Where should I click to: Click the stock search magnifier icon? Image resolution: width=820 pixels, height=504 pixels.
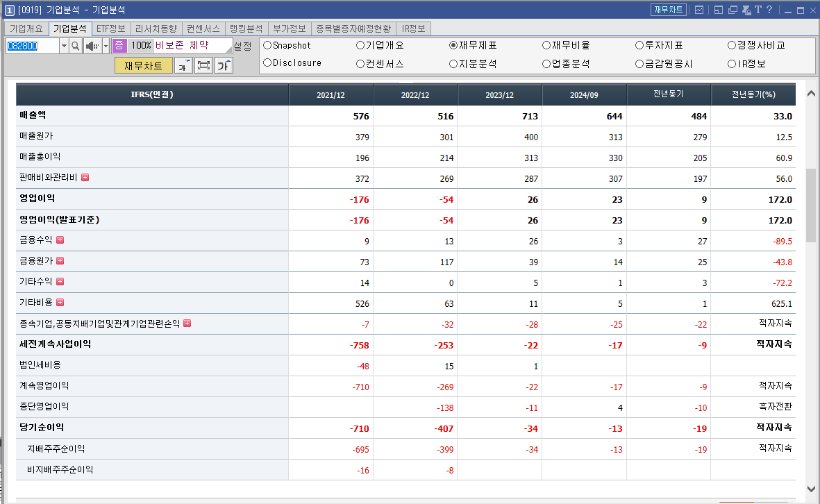76,46
